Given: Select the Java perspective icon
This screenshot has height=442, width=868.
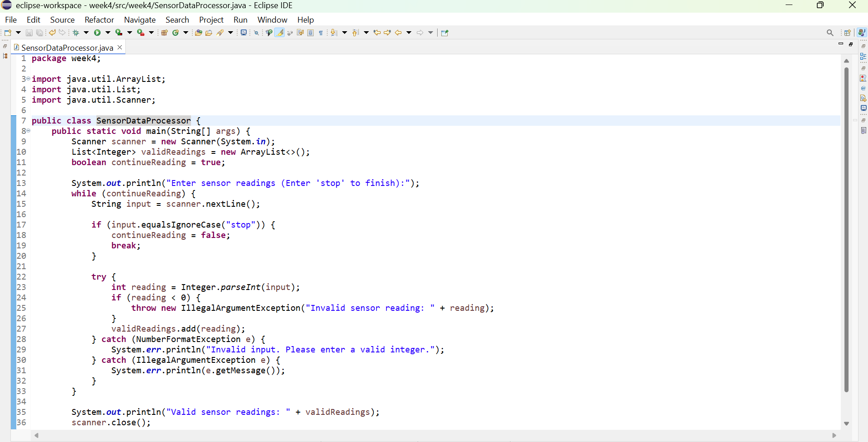Looking at the screenshot, I should click(x=862, y=33).
